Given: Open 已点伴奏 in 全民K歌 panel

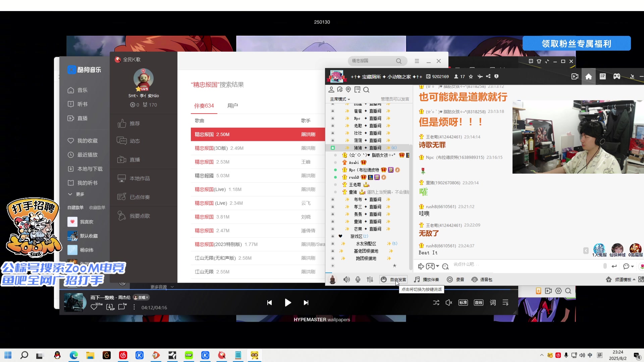Looking at the screenshot, I should pyautogui.click(x=134, y=197).
